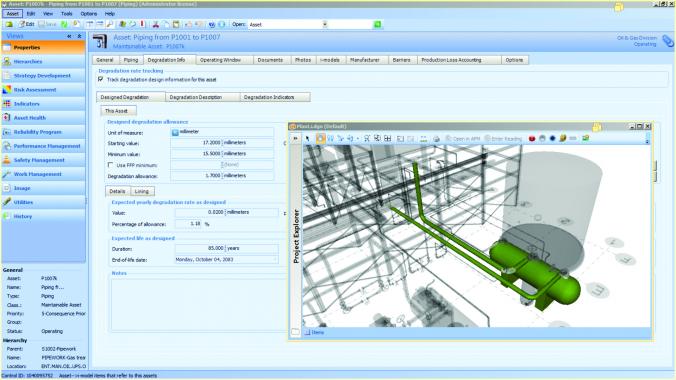Screen dimensions: 676x380
Task: Click the dark blue circle icon in the viewer toolbar
Action: [x=552, y=138]
